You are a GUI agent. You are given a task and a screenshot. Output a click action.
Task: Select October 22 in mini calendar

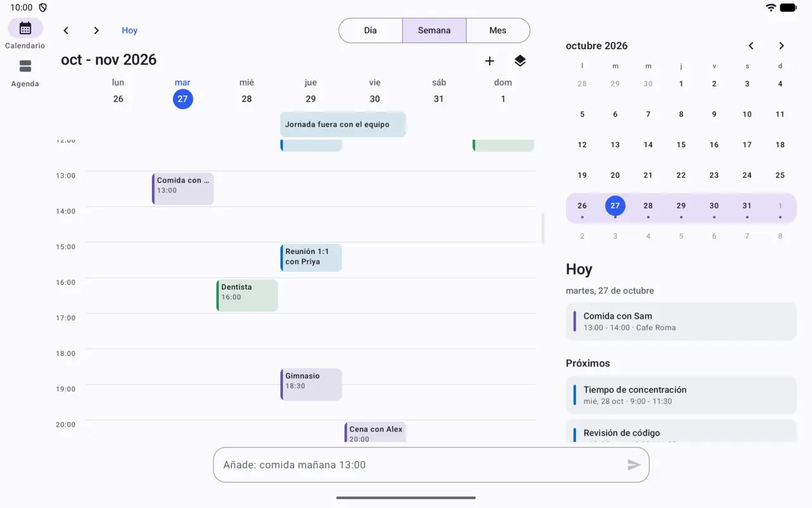pyautogui.click(x=681, y=175)
